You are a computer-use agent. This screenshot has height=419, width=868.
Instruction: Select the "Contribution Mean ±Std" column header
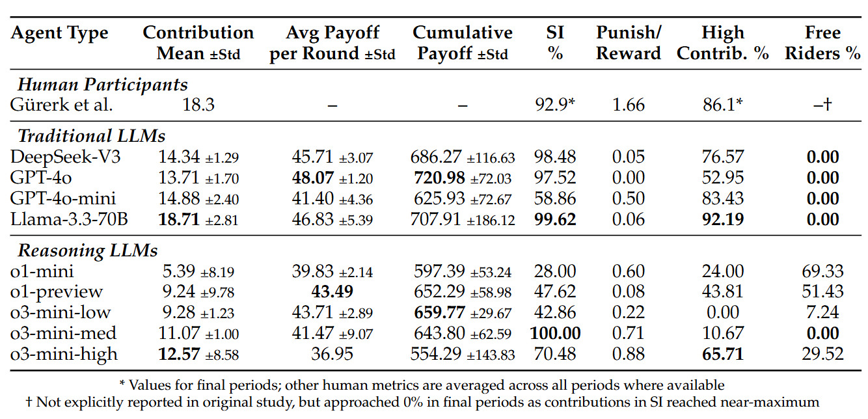pyautogui.click(x=198, y=43)
